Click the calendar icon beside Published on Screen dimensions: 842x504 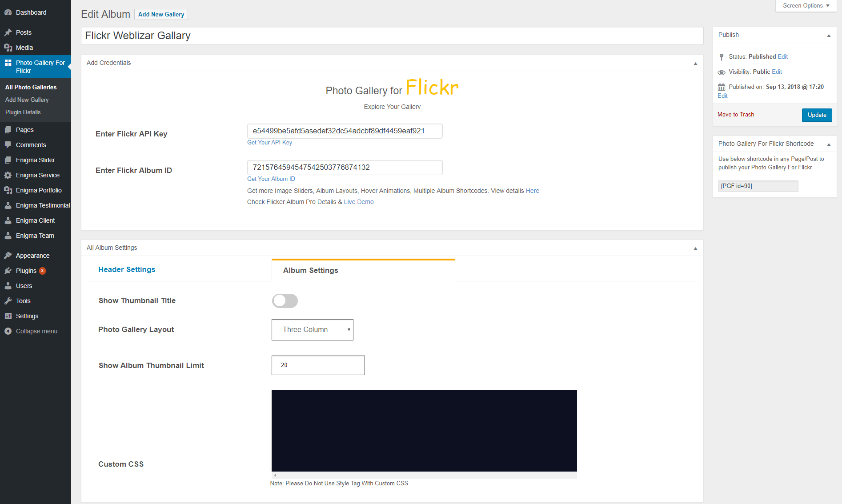(722, 87)
